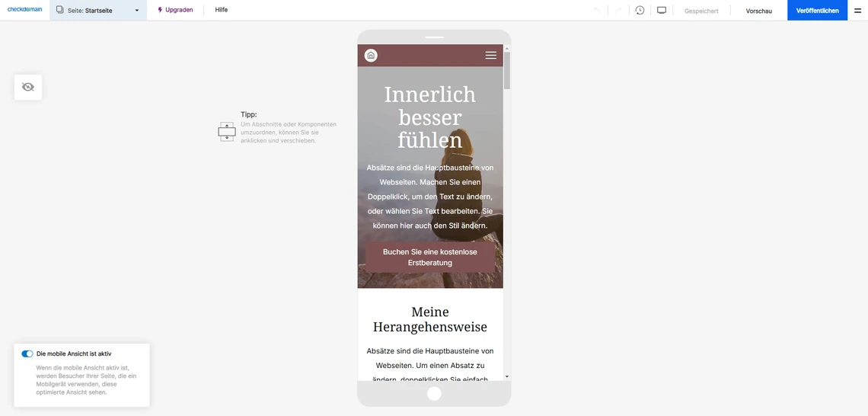This screenshot has height=416, width=868.
Task: Click the undo arrow icon
Action: [x=597, y=10]
